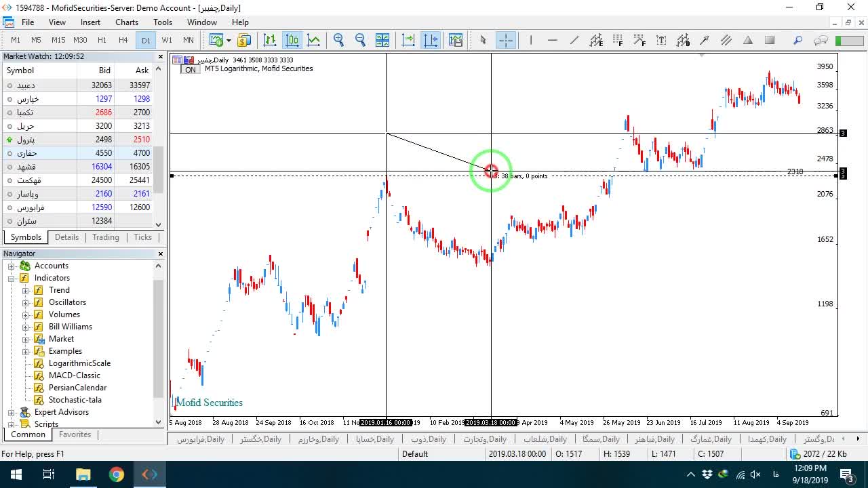Open File Explorer from taskbar
The image size is (868, 488).
[x=83, y=474]
